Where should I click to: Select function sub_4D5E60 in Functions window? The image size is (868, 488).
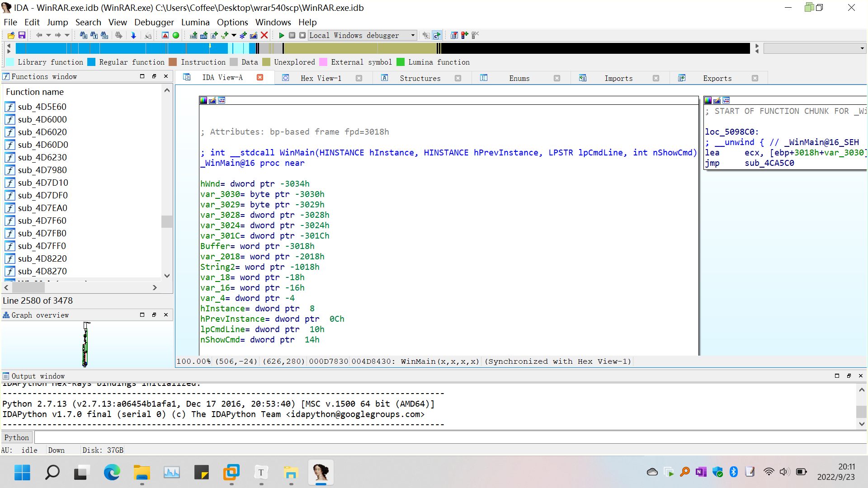coord(42,107)
